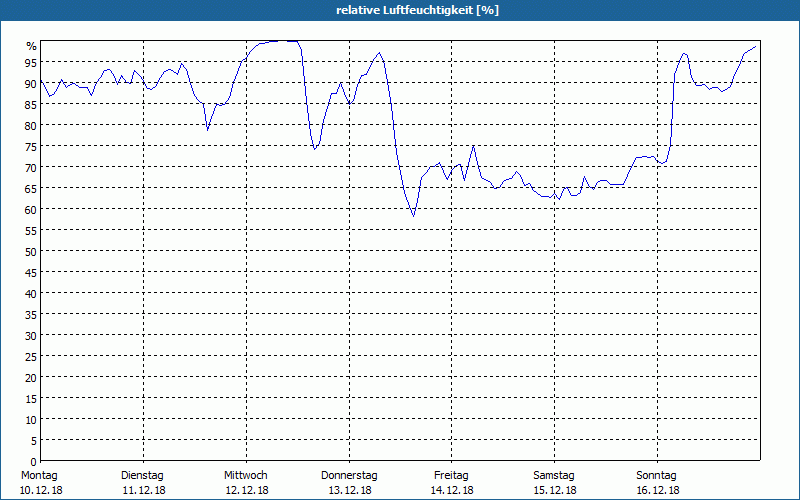Select the 'Dienstag' label on the time axis

(142, 475)
